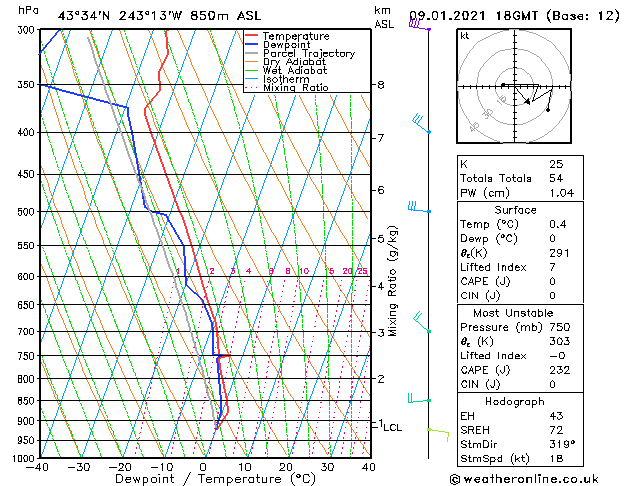
Task: Click the Mixing Ratio legend entry
Action: [x=287, y=87]
